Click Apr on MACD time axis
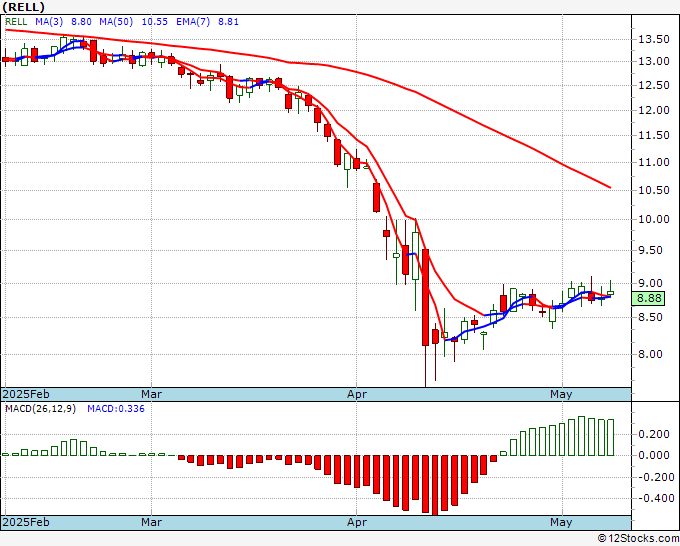The image size is (680, 546). [357, 522]
